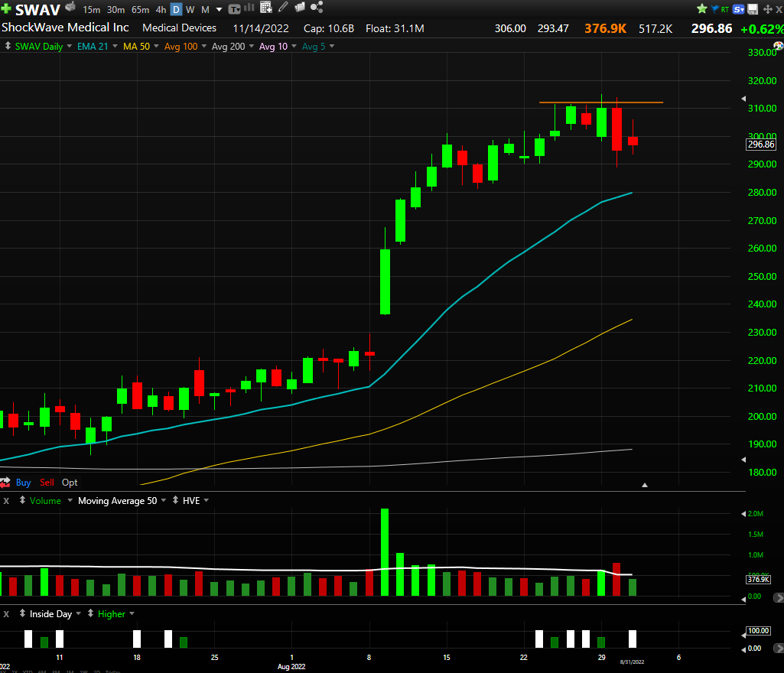Image resolution: width=784 pixels, height=673 pixels.
Task: Click the price scale arrow near 185
Action: 743,460
